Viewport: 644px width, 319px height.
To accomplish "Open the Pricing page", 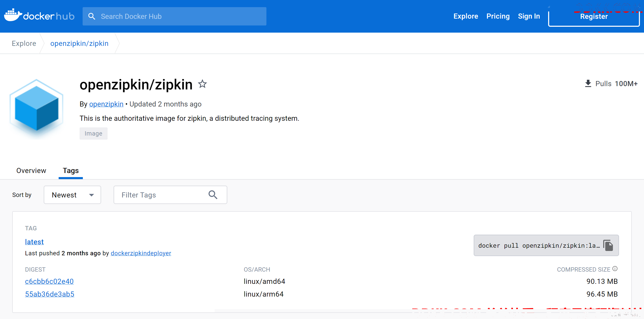I will [498, 16].
